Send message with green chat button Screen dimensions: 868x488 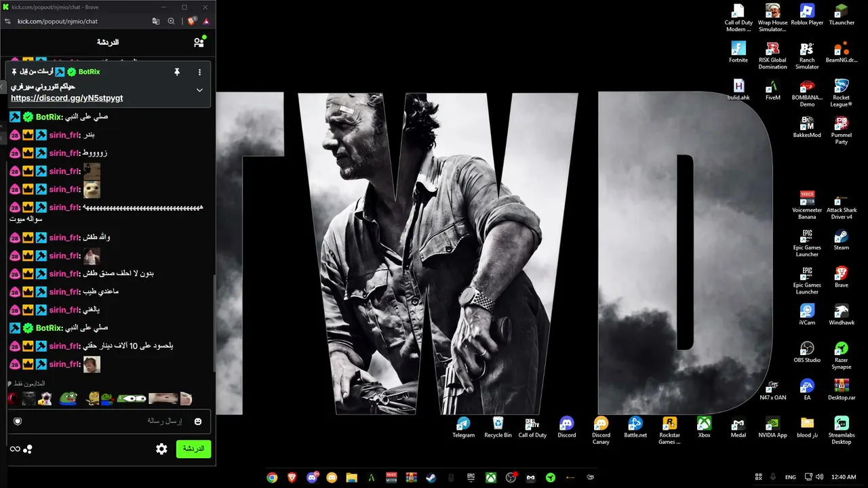pyautogui.click(x=193, y=449)
